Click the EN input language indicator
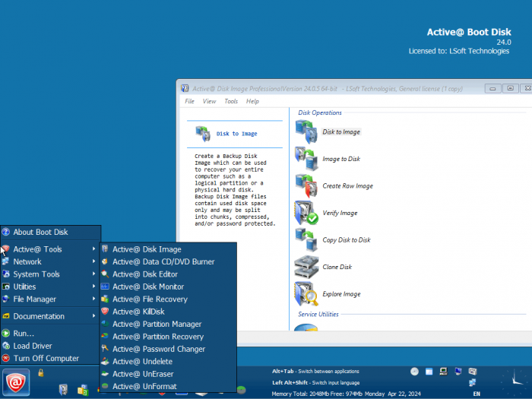Image resolution: width=532 pixels, height=399 pixels. pyautogui.click(x=477, y=394)
